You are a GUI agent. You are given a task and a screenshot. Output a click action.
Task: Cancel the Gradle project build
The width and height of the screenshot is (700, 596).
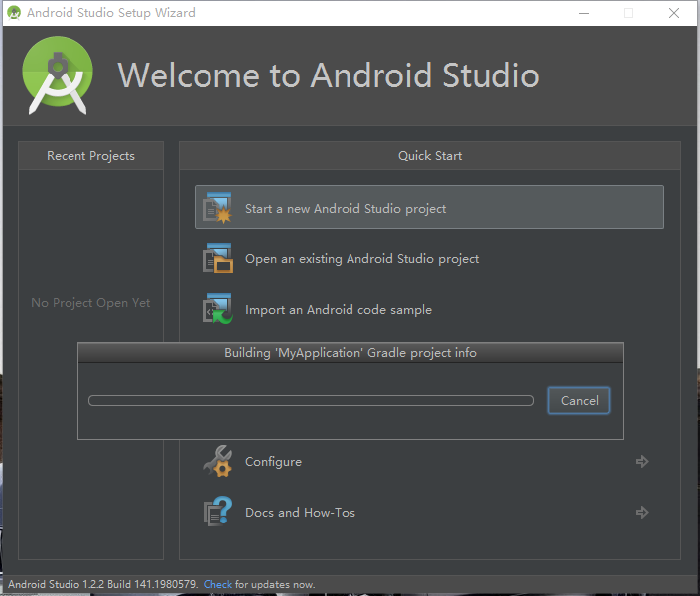579,400
